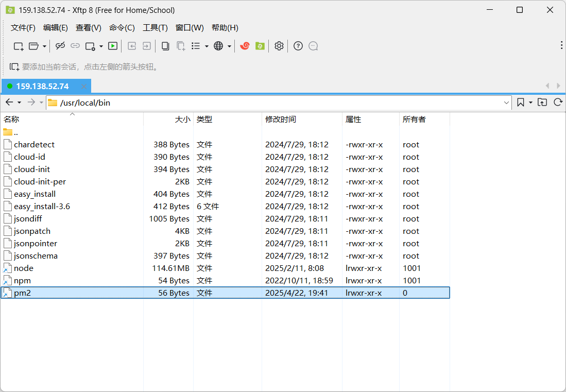
Task: Select the chardetect file
Action: point(225,145)
